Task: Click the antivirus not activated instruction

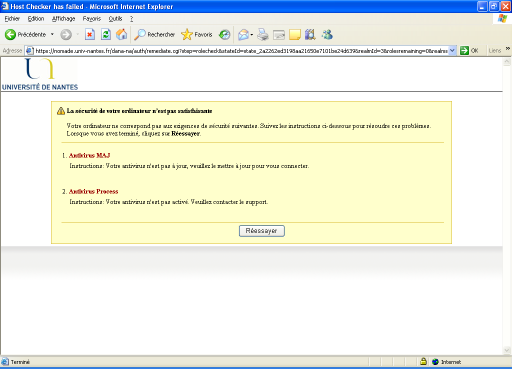Action: [x=168, y=202]
